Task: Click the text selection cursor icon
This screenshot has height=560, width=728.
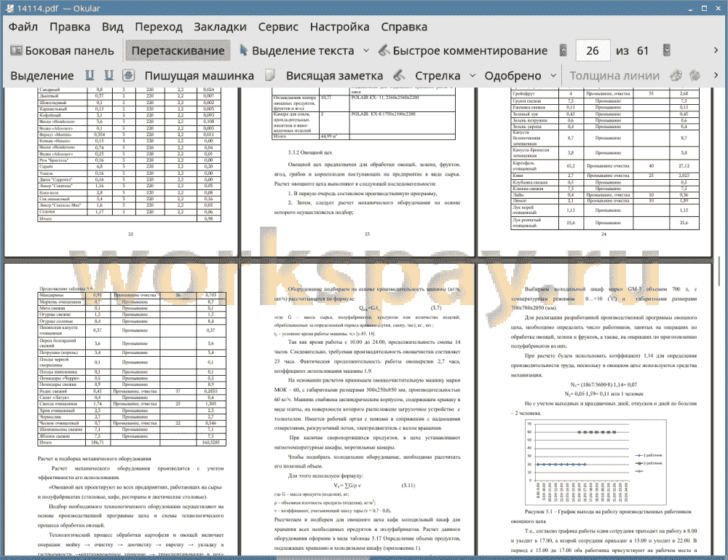Action: point(243,50)
